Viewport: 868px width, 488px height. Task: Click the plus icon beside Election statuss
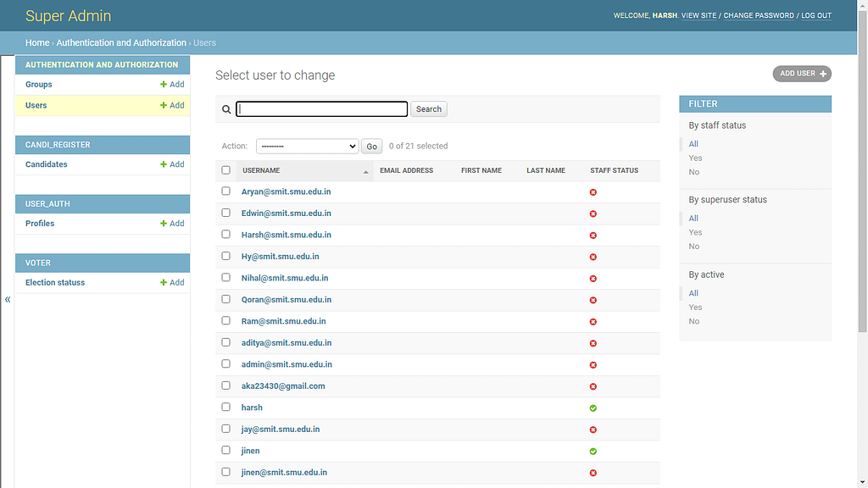(164, 283)
